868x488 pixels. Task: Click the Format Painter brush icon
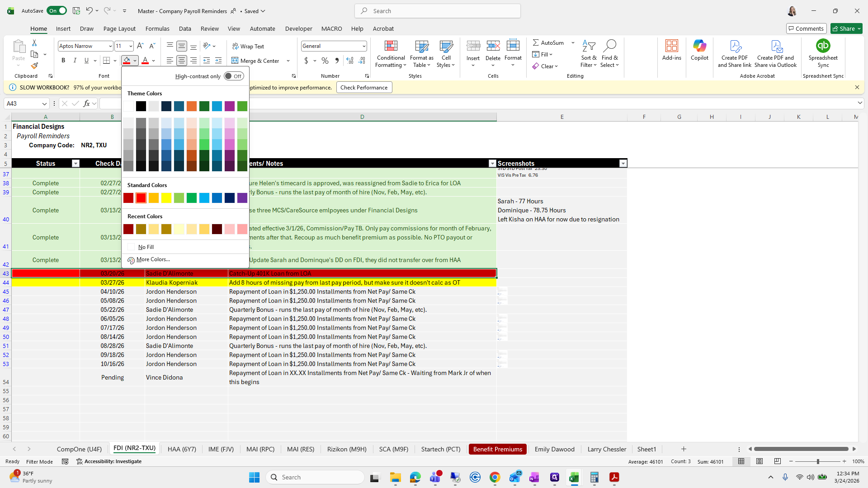[x=34, y=66]
